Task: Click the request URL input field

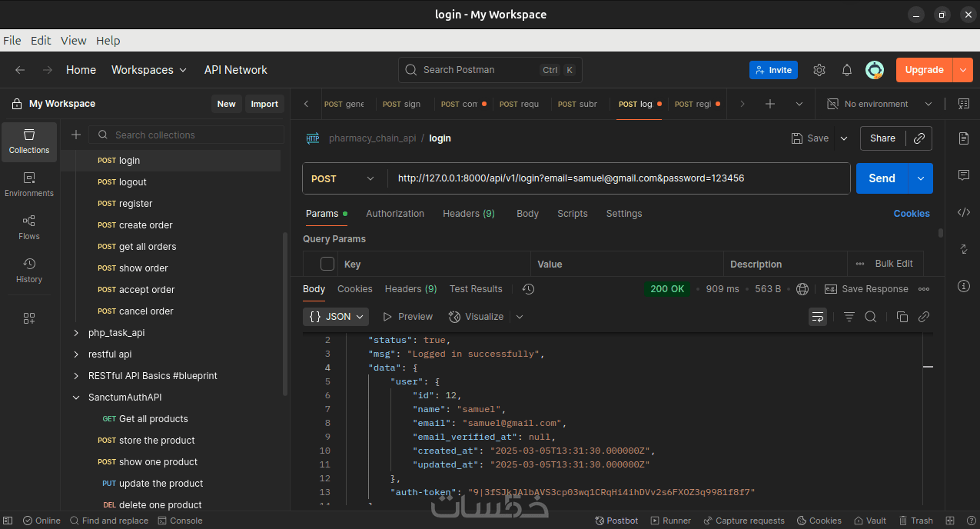Action: pos(620,178)
